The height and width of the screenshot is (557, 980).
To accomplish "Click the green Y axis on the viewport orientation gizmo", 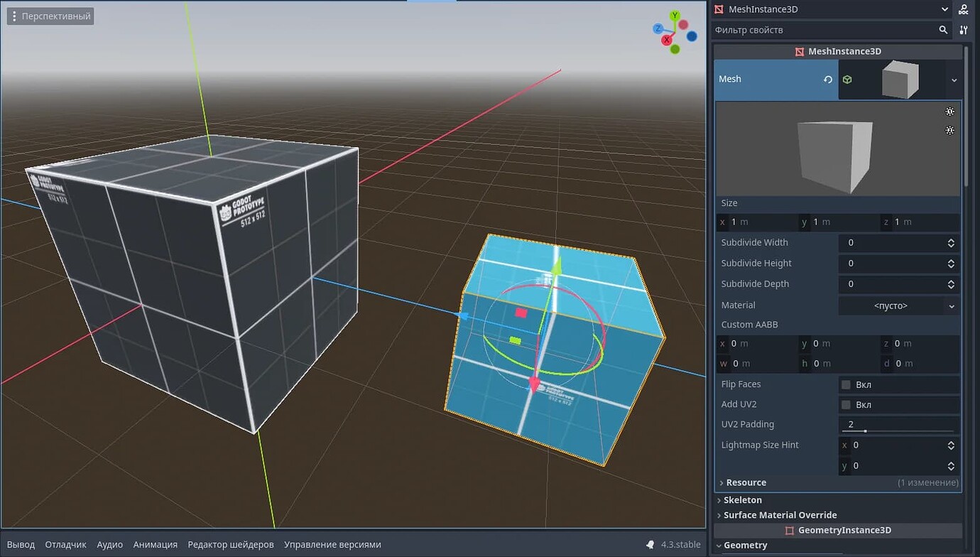I will coord(675,16).
